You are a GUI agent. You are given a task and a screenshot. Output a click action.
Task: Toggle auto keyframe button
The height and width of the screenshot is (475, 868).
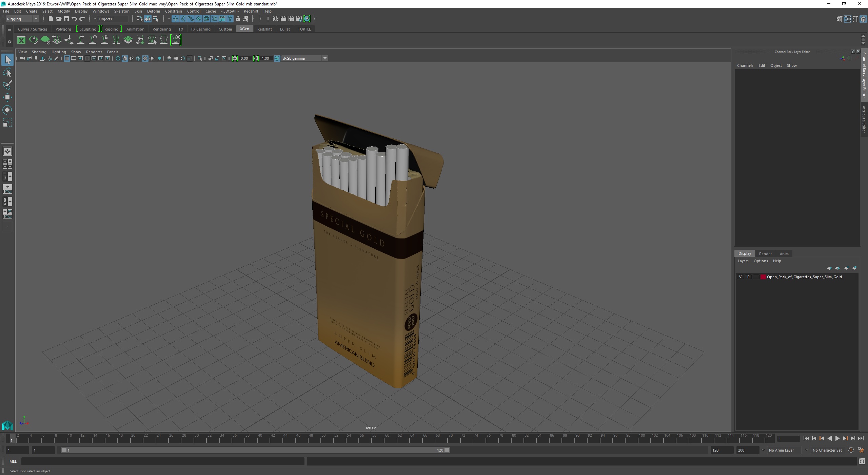point(851,450)
